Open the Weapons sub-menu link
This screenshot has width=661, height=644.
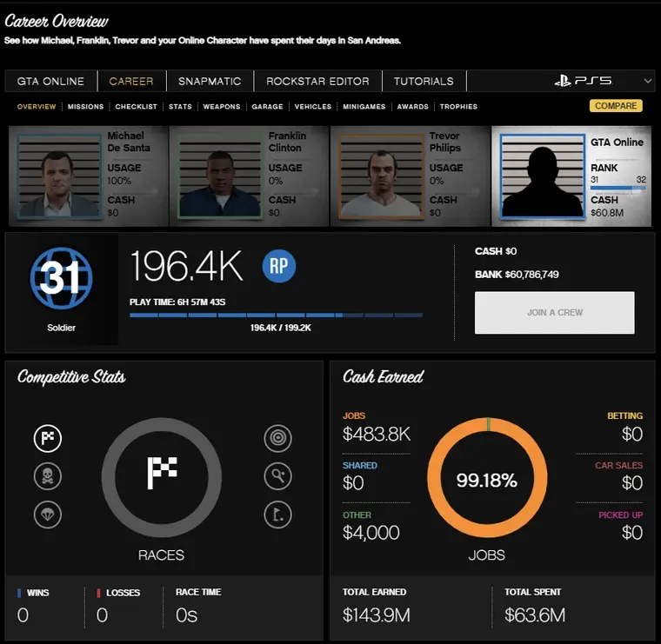click(x=222, y=107)
